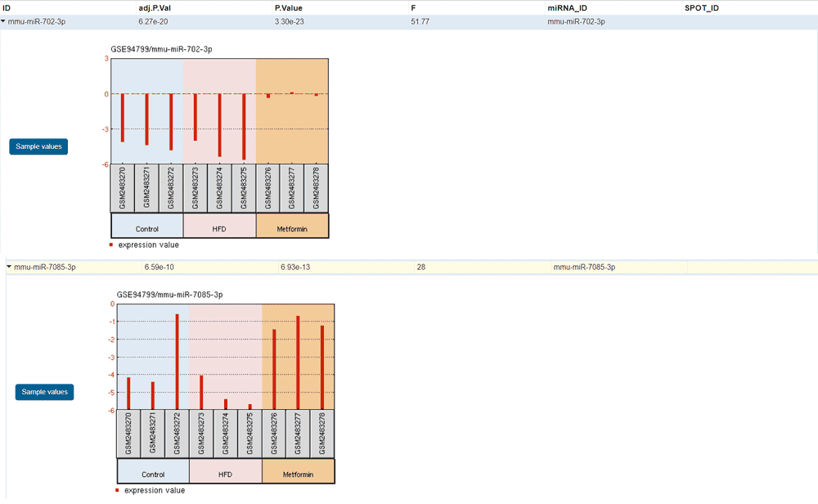Click chart title GSE94799/mmu-miR-7085-3p
Screen dimensions: 818x504
171,293
